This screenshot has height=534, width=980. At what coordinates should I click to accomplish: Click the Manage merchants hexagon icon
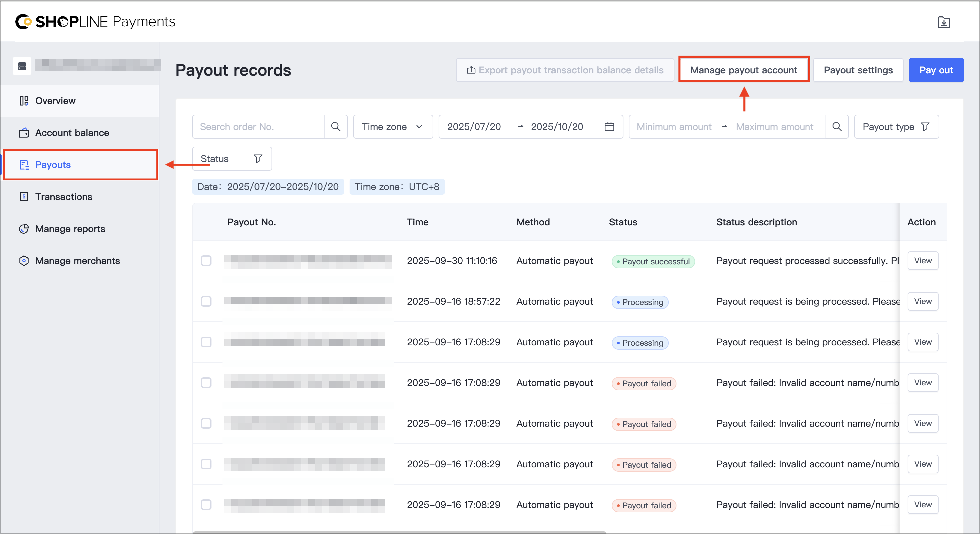click(24, 260)
